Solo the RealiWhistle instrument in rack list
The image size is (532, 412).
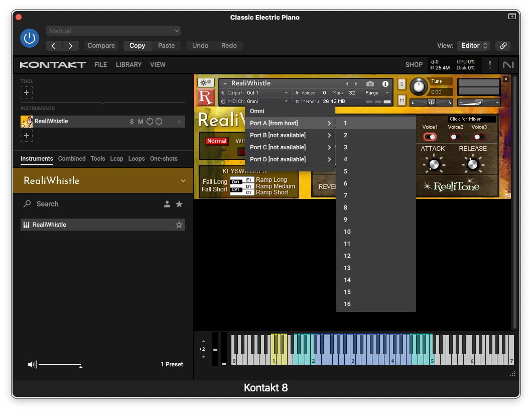pos(131,122)
